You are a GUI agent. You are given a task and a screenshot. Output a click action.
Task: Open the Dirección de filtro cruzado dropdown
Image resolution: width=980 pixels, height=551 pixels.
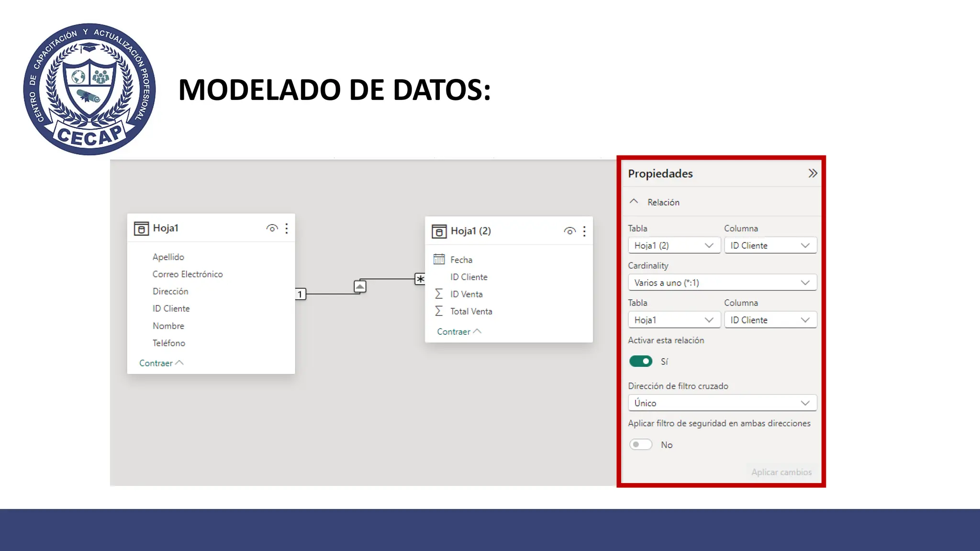click(722, 403)
